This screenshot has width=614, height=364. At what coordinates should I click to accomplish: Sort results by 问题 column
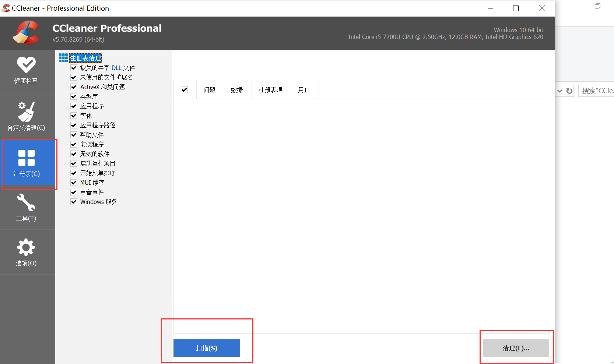pyautogui.click(x=210, y=90)
